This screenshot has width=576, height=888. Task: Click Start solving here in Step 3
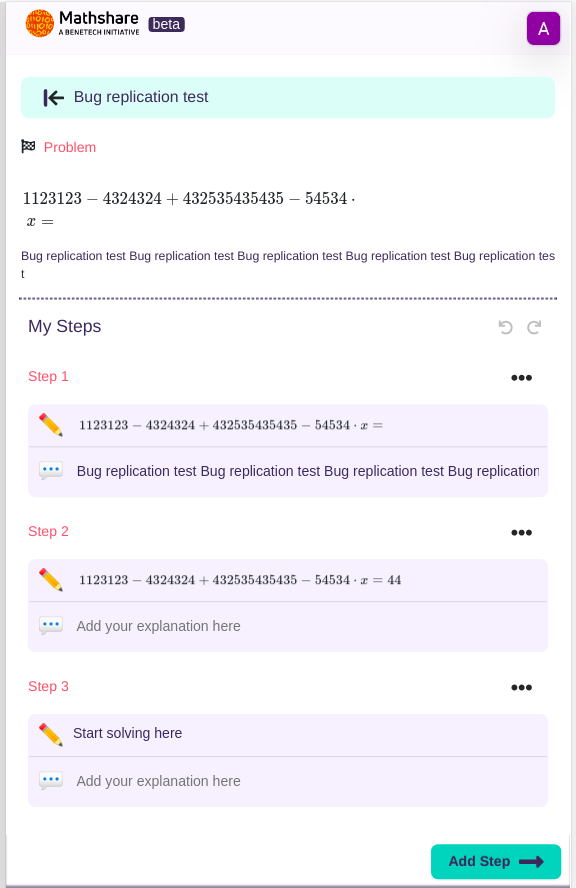coord(127,733)
